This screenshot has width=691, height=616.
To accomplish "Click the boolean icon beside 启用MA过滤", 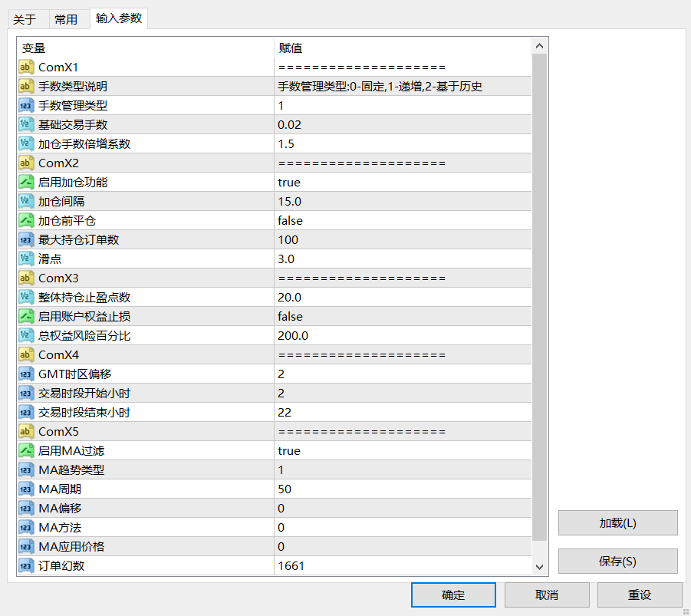I will coord(26,451).
